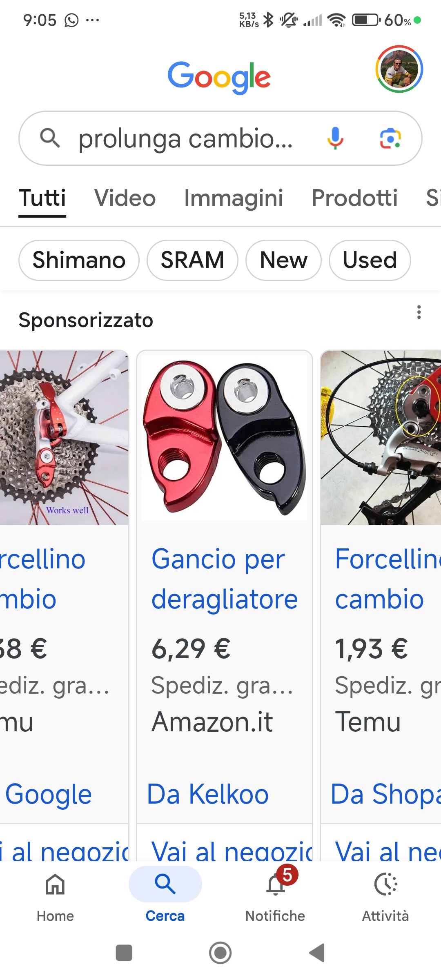Open the Google account profile picture
Screen dimensions: 441x980
pyautogui.click(x=399, y=69)
